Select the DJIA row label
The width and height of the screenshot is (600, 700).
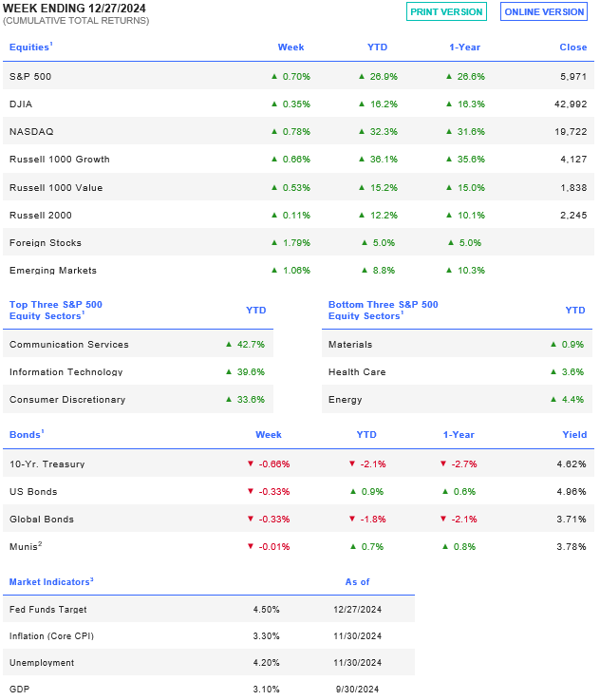click(21, 104)
